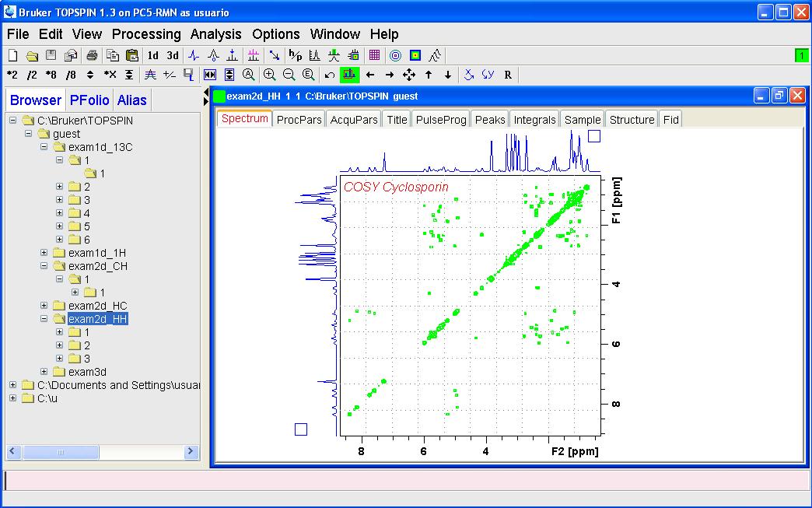The height and width of the screenshot is (508, 812).
Task: Shift spectrum right with right arrow
Action: pos(390,75)
